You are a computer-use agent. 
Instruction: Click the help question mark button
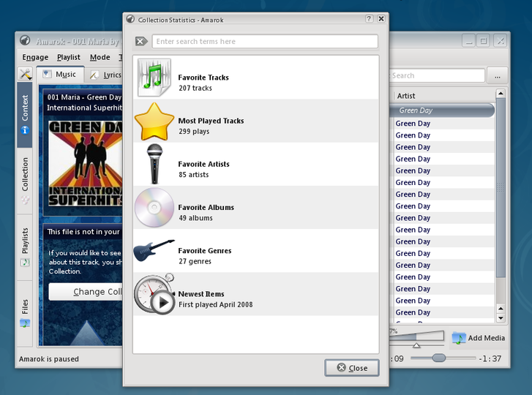(x=369, y=19)
